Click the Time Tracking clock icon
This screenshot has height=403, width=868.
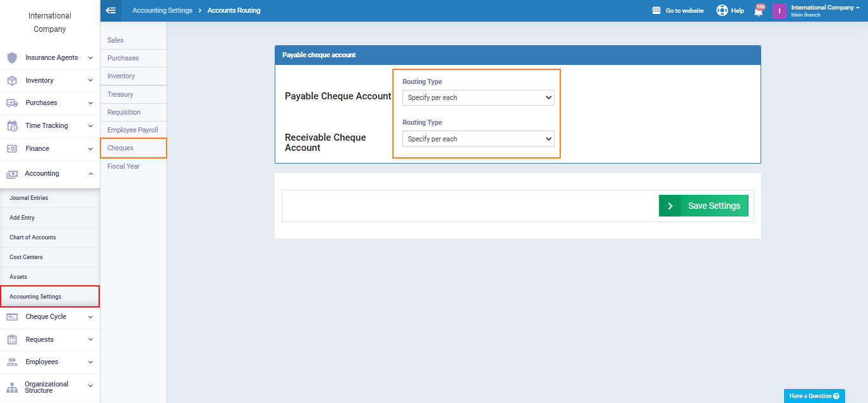12,126
